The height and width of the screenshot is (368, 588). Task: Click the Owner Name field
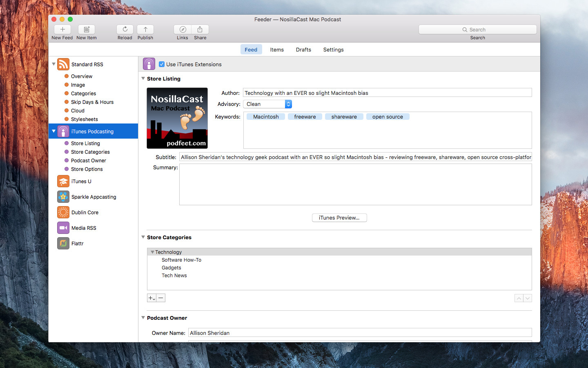pyautogui.click(x=360, y=333)
